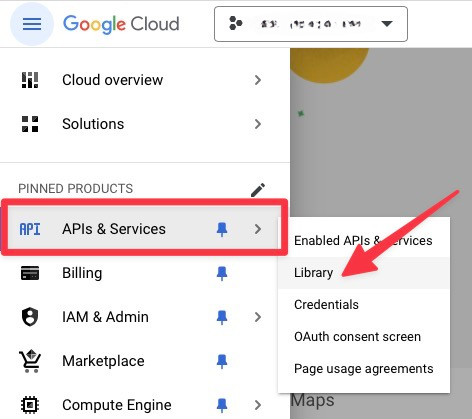Click the PINNED PRODUCTS heading
The height and width of the screenshot is (419, 472).
(76, 189)
